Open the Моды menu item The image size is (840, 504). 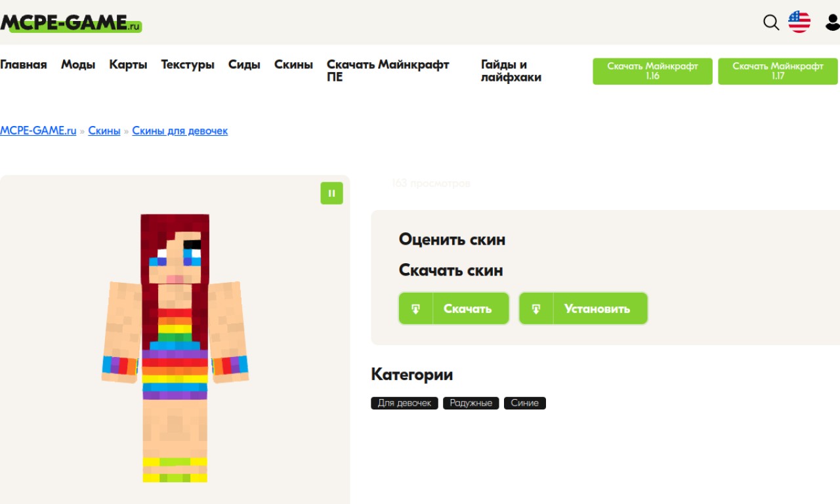click(x=78, y=64)
